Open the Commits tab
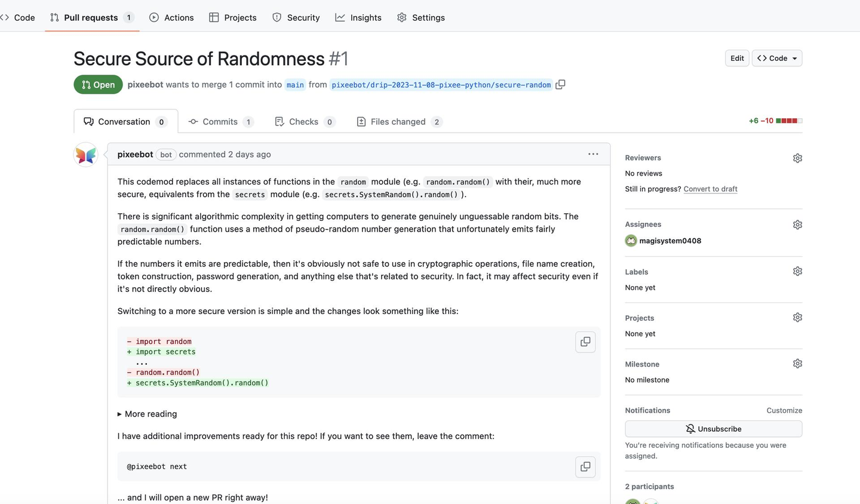This screenshot has width=860, height=504. point(220,122)
